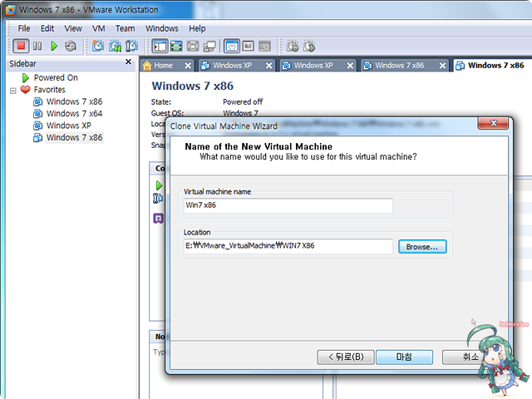This screenshot has height=399, width=532.
Task: Click the Browse... button
Action: point(422,247)
